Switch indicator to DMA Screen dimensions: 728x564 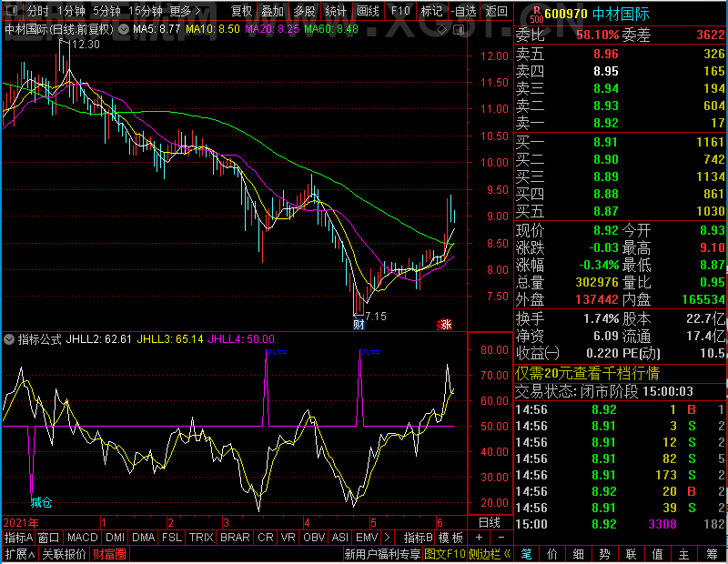143,538
